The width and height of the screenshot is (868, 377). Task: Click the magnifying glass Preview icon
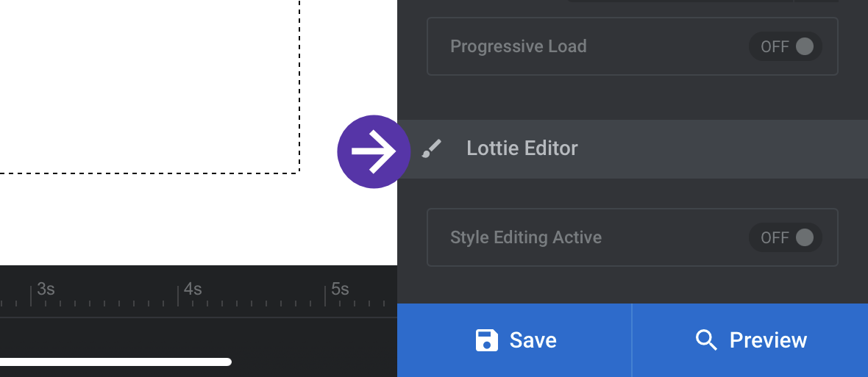(706, 340)
